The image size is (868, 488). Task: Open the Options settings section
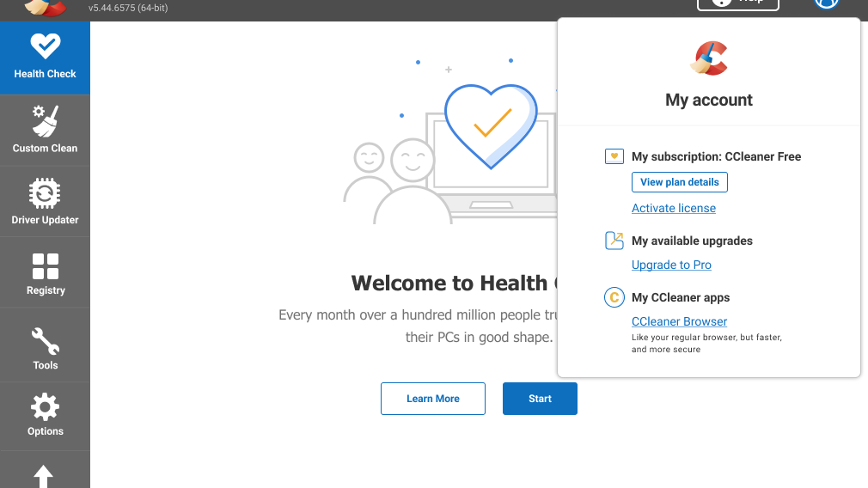pos(45,416)
